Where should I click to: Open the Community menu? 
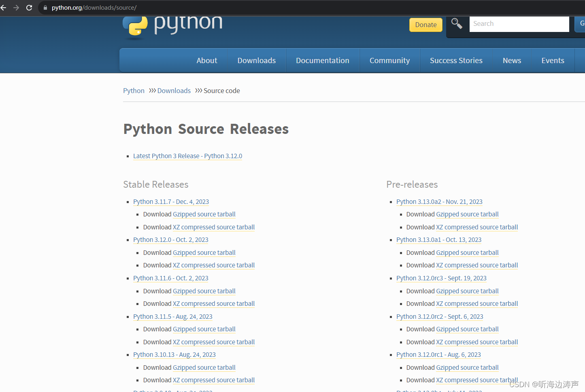coord(390,60)
